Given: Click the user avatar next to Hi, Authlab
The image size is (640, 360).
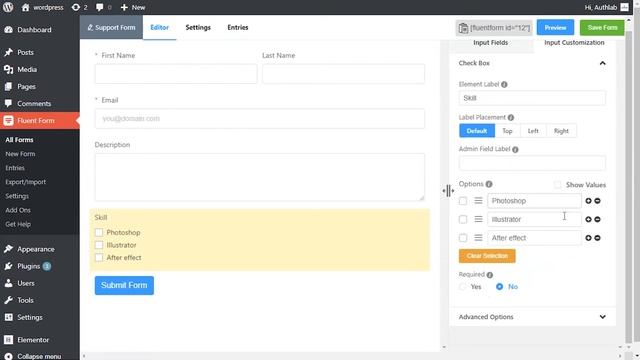Looking at the screenshot, I should tap(624, 7).
